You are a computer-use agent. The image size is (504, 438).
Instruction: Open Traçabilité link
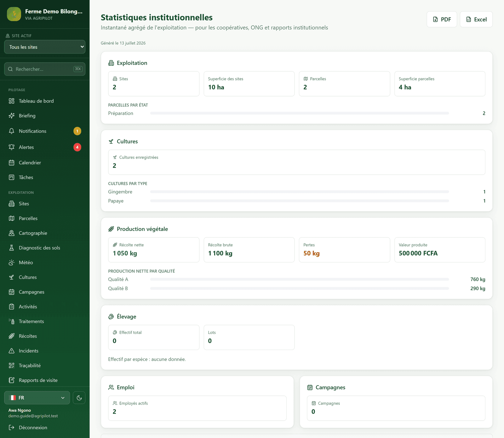point(45,365)
